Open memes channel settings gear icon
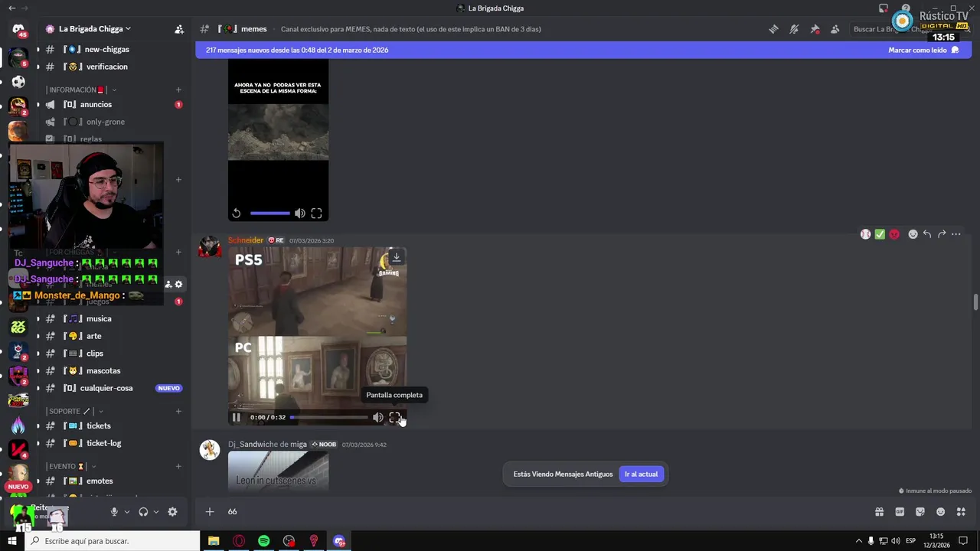 (x=179, y=284)
